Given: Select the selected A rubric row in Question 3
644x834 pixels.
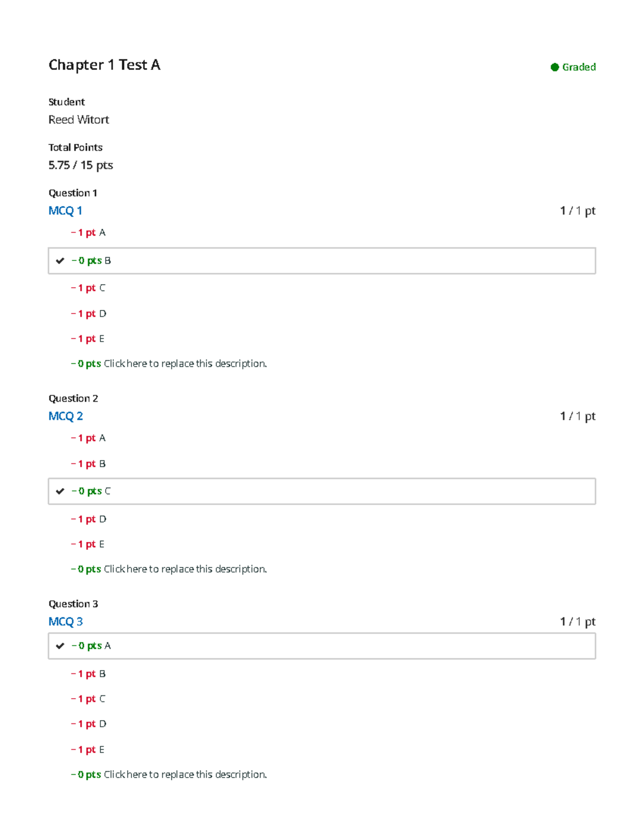Looking at the screenshot, I should [x=322, y=646].
